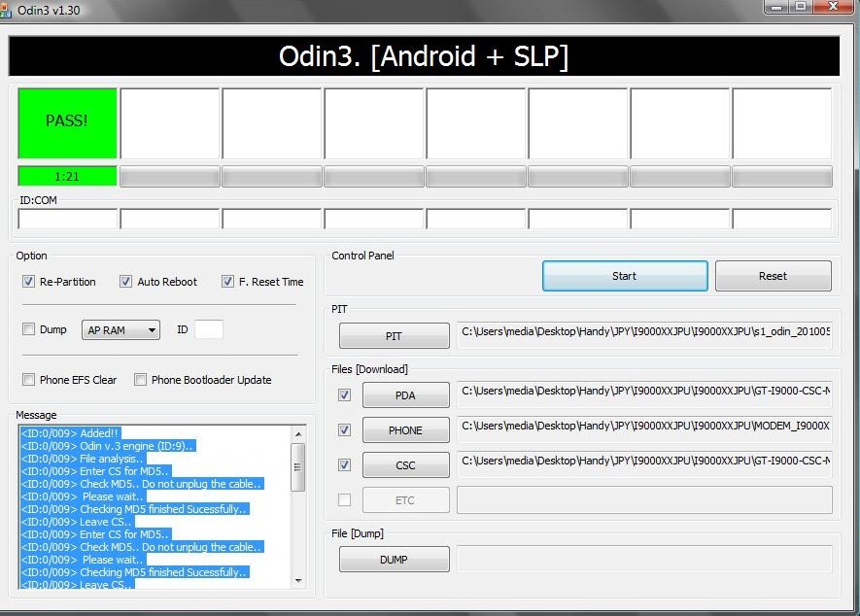The width and height of the screenshot is (860, 616).
Task: Tick the ETC file checkbox
Action: pos(344,499)
